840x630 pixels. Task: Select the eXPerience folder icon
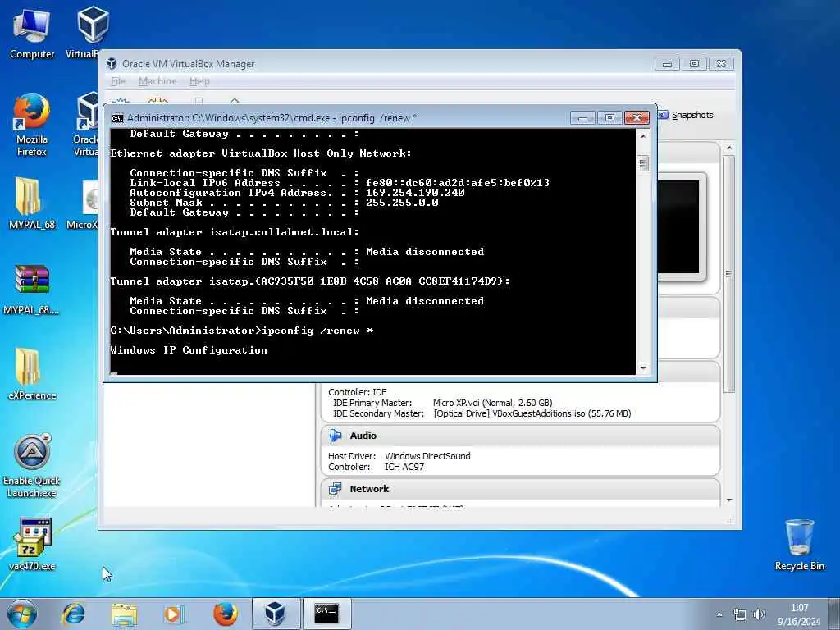(32, 374)
